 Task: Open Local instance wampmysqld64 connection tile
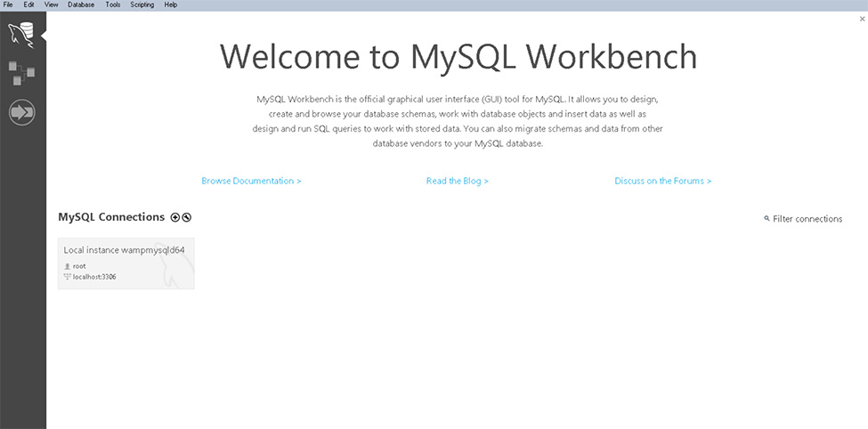pos(126,263)
